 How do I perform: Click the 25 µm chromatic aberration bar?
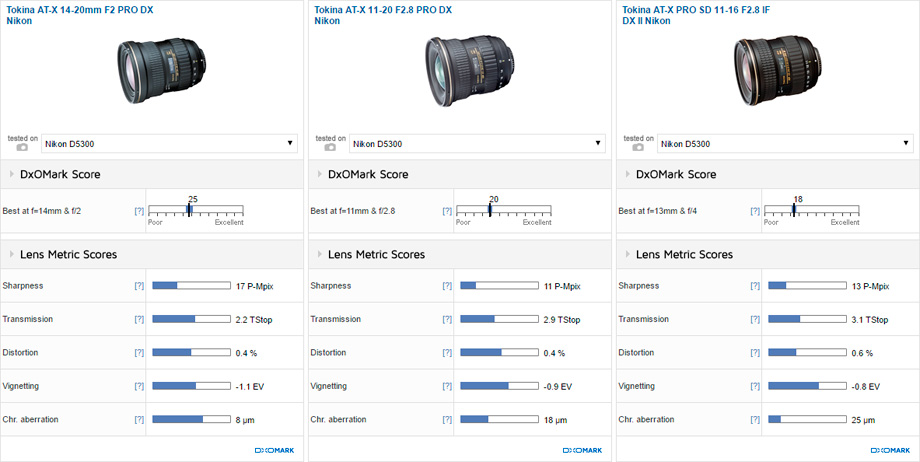[807, 420]
